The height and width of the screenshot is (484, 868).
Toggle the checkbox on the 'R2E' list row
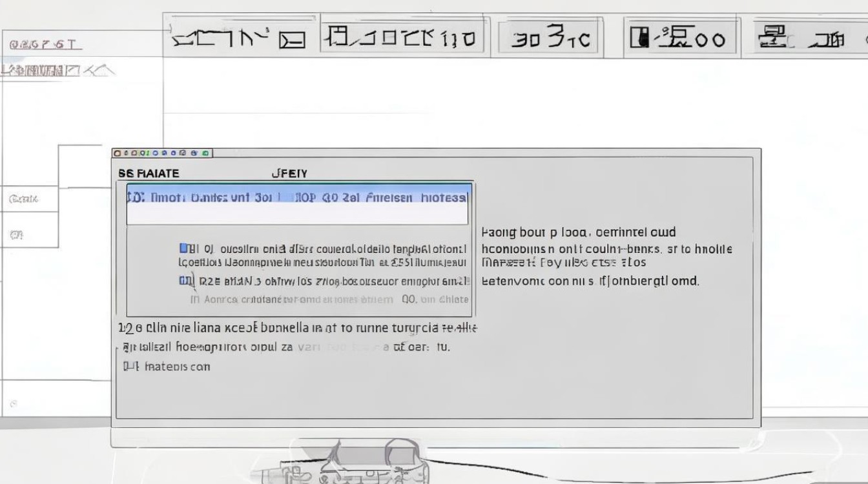click(x=185, y=281)
